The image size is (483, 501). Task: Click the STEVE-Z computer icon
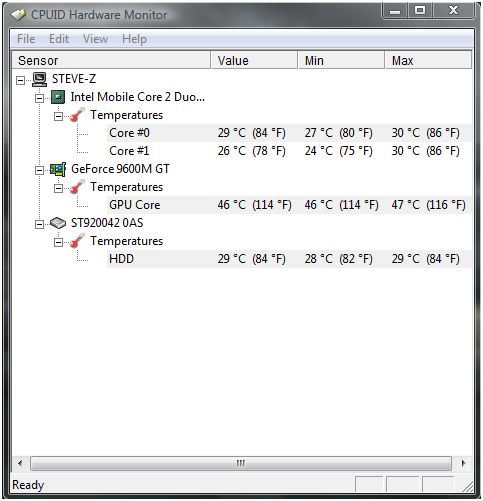pos(39,80)
